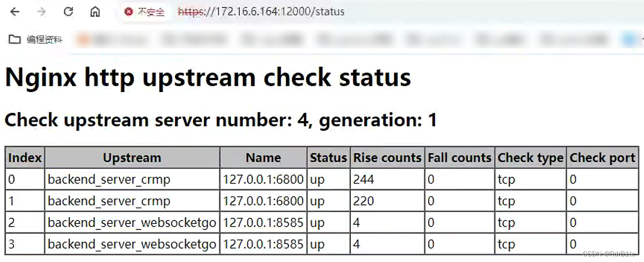Image resolution: width=644 pixels, height=262 pixels.
Task: Click rise count value 244
Action: [364, 180]
